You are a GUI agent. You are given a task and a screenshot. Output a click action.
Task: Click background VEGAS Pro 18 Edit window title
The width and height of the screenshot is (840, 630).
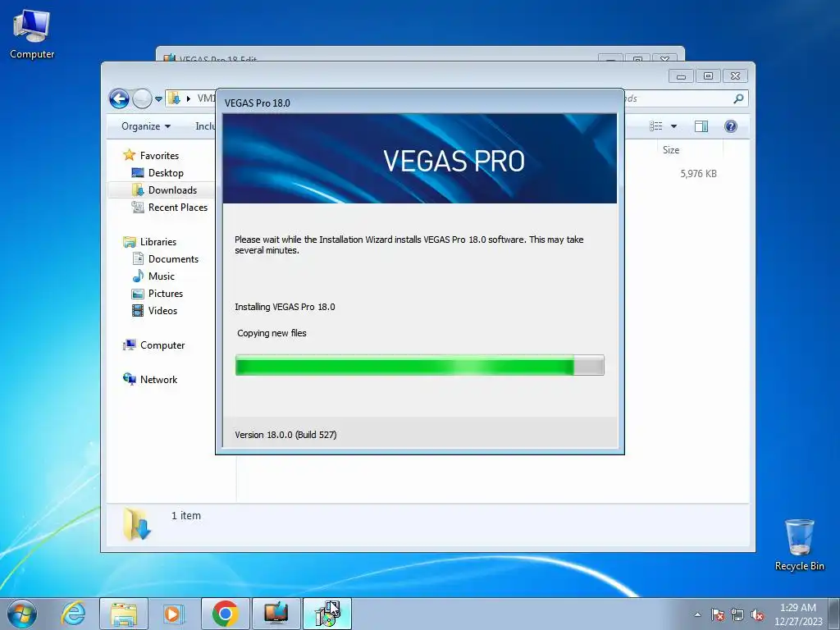(218, 58)
